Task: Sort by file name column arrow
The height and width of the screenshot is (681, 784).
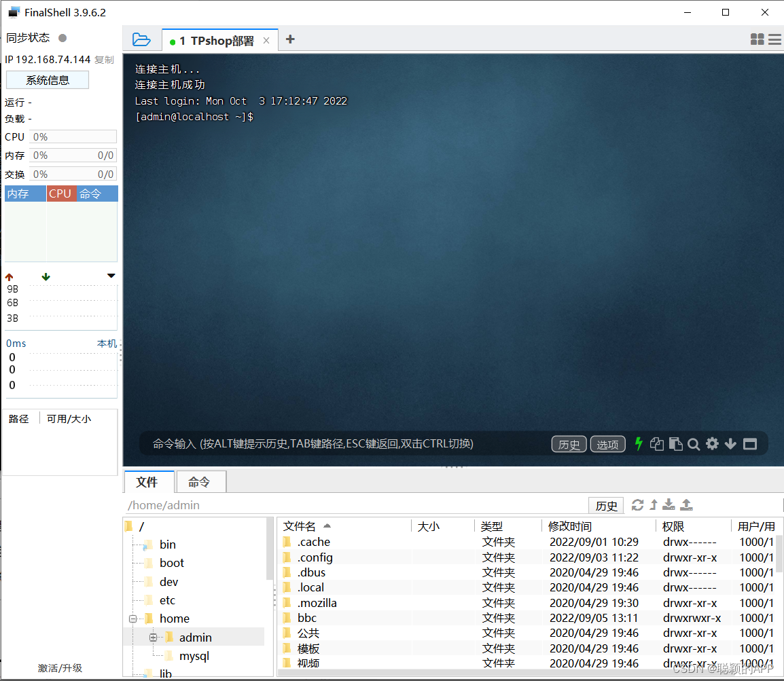Action: (327, 526)
